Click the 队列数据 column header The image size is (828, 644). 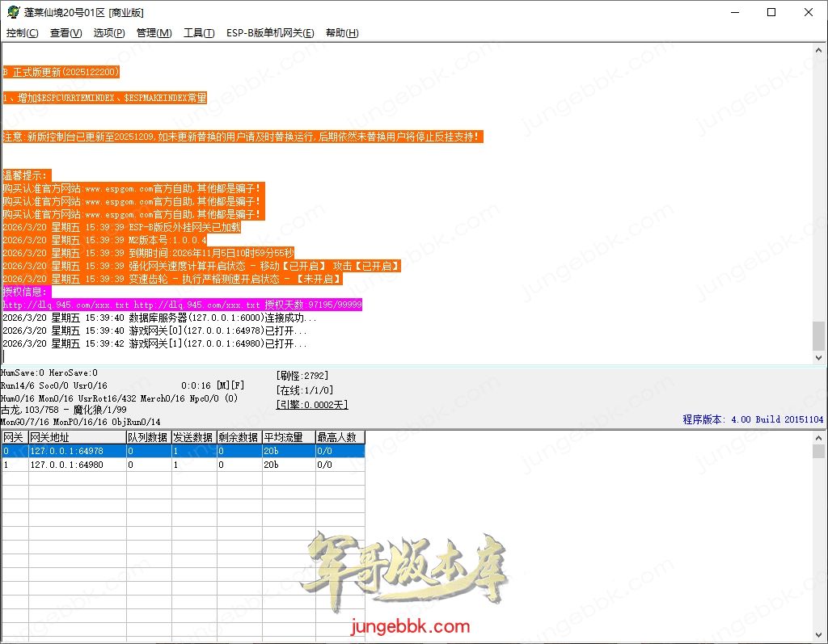148,437
